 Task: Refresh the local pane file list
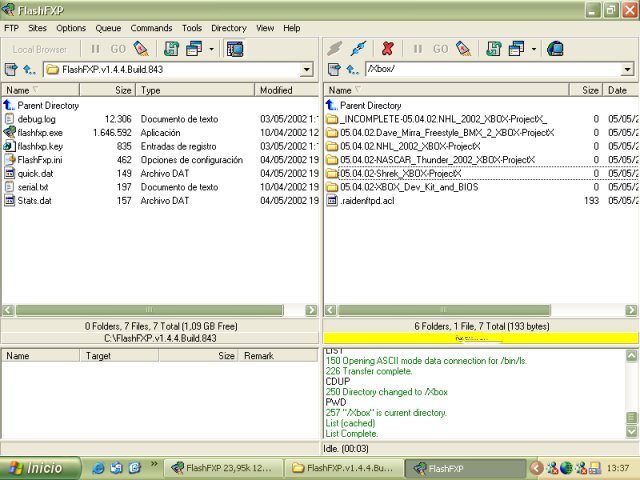click(171, 48)
